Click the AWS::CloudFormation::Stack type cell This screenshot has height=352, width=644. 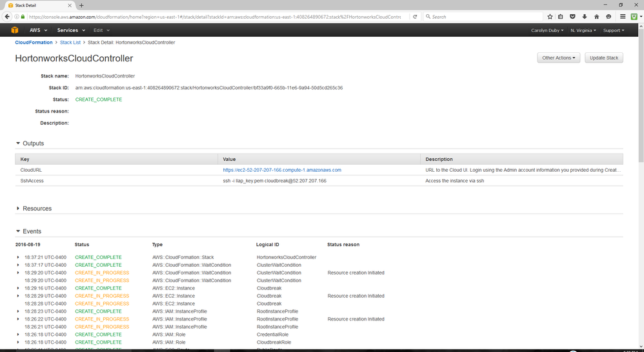point(183,258)
